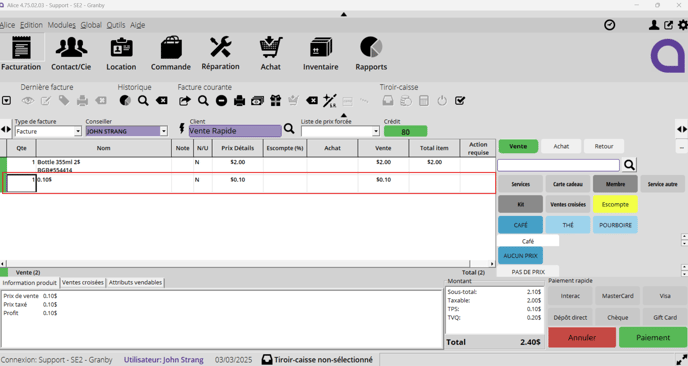Click the lightning bolt quick sale icon
Viewport: 688px width, 366px height.
(182, 128)
